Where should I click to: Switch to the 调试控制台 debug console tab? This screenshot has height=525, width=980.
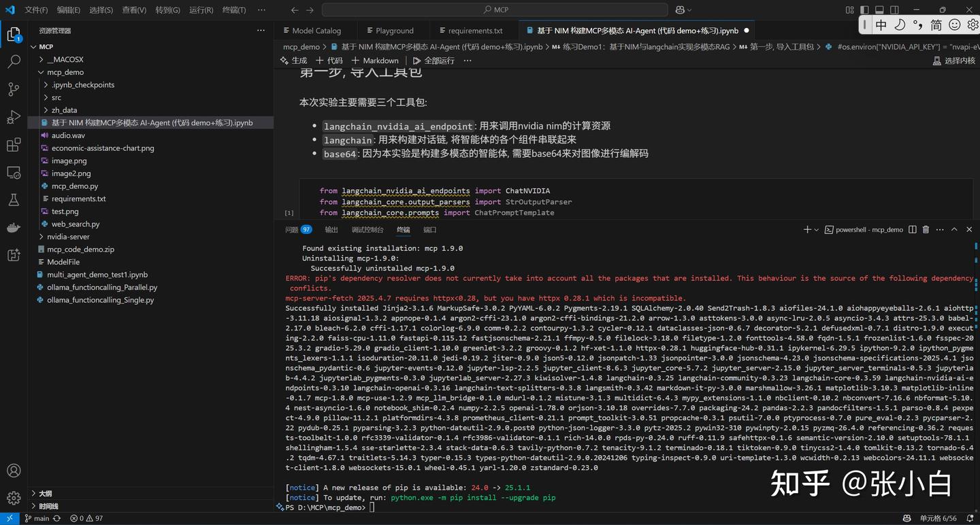[367, 230]
